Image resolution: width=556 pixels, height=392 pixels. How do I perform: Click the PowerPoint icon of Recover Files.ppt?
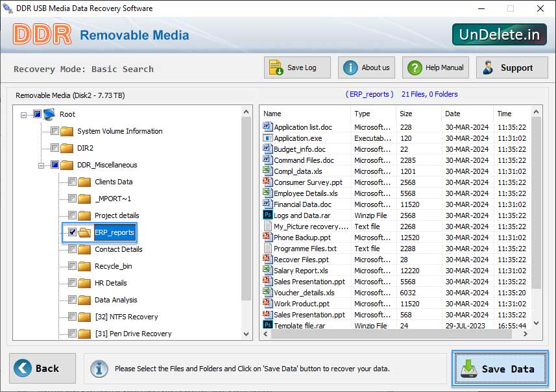coord(267,258)
